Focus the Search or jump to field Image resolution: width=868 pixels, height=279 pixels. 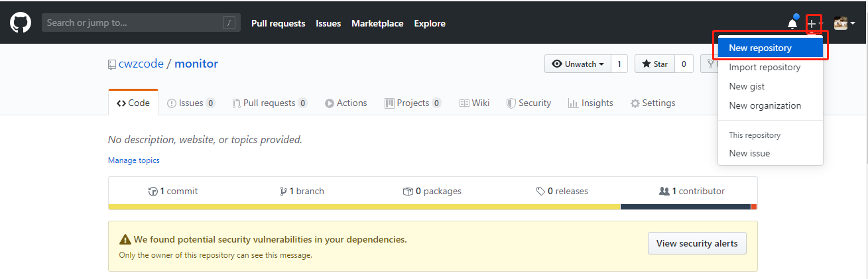coord(139,23)
